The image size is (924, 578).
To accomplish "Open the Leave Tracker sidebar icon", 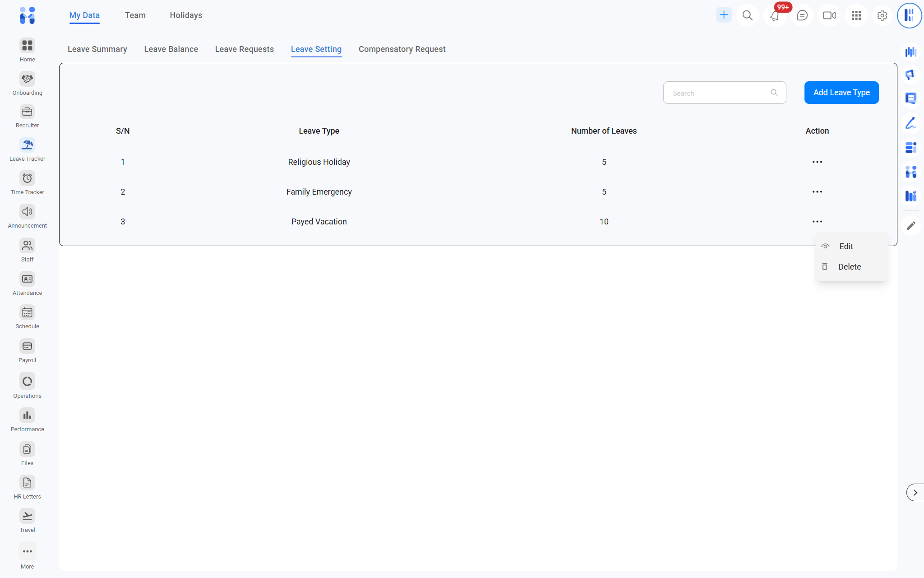I will click(27, 145).
